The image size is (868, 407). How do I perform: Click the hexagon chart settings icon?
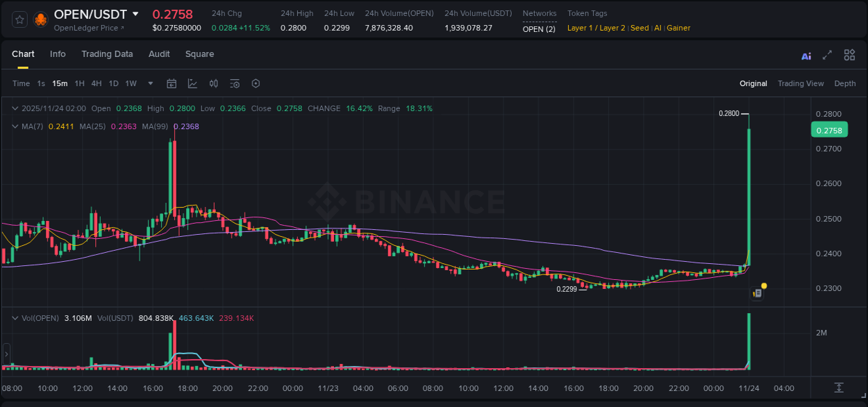tap(256, 83)
